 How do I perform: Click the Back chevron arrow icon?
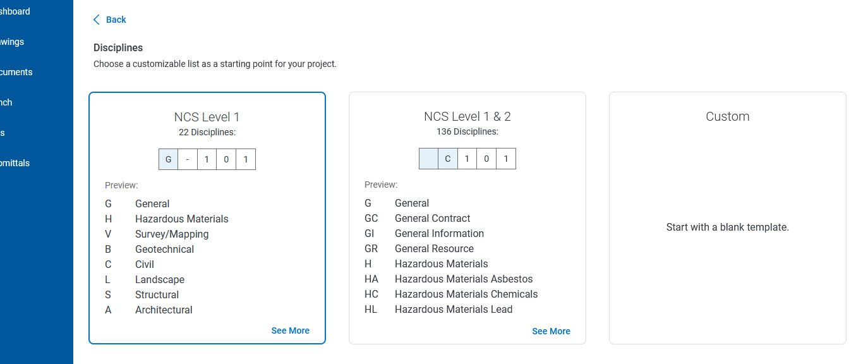pyautogui.click(x=97, y=20)
